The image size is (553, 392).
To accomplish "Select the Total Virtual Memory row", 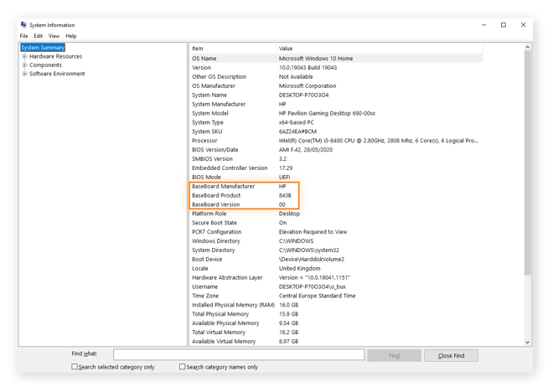I will [x=337, y=333].
